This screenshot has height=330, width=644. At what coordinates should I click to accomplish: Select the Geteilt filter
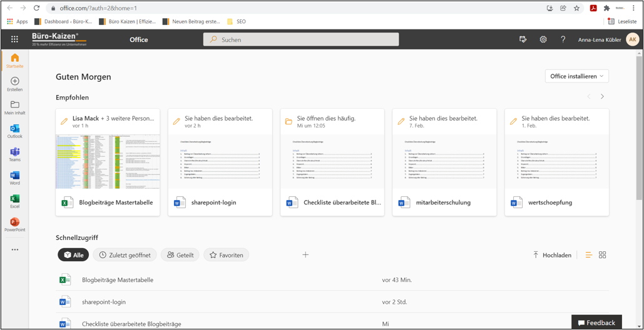[180, 255]
